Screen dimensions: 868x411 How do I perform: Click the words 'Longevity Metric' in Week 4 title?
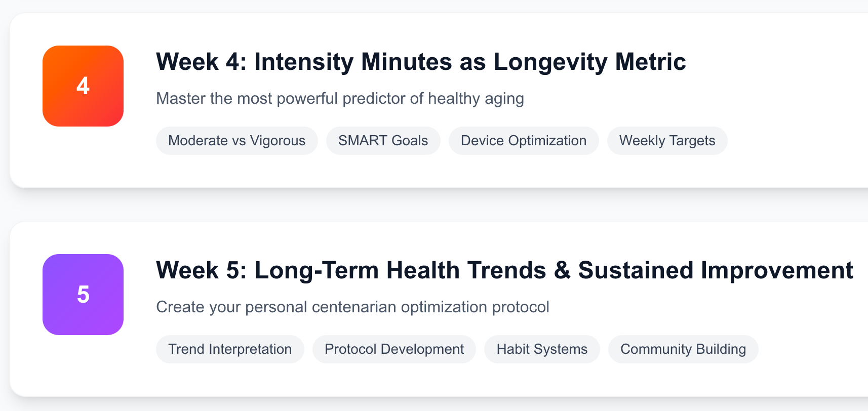(589, 62)
